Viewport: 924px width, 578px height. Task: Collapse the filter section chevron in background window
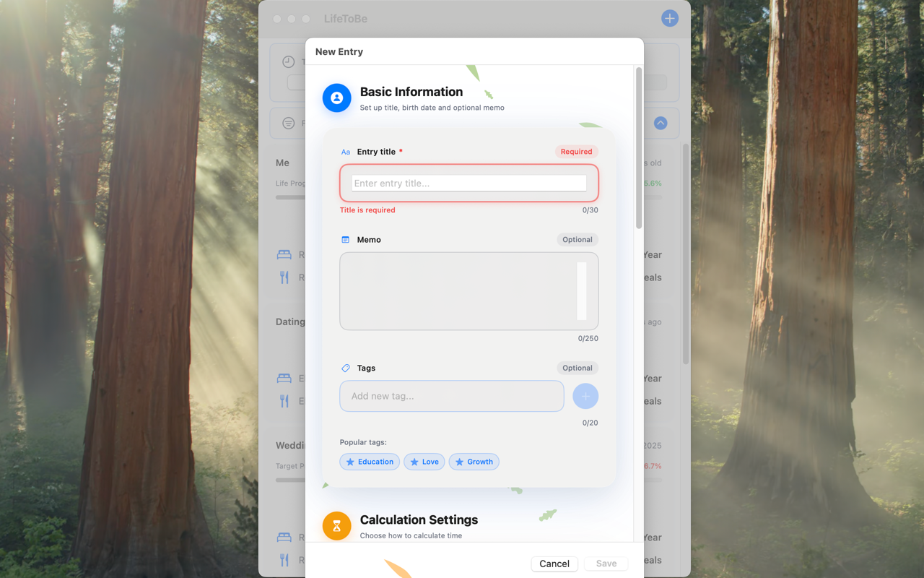click(661, 123)
